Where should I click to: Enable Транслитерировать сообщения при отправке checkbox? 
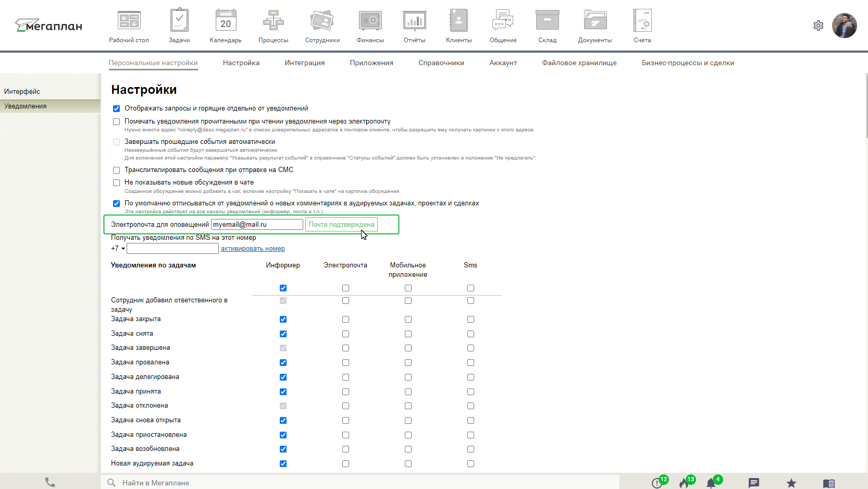(x=117, y=170)
